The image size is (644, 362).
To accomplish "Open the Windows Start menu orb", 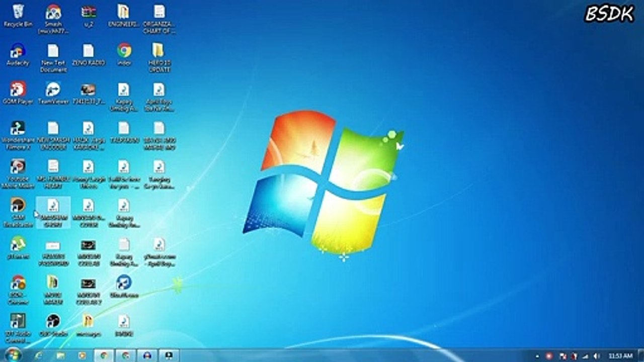I will click(x=13, y=354).
